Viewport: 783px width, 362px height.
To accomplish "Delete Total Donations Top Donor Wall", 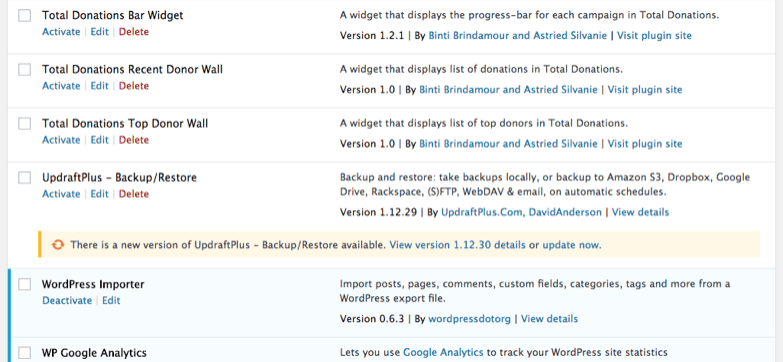I will coord(134,139).
